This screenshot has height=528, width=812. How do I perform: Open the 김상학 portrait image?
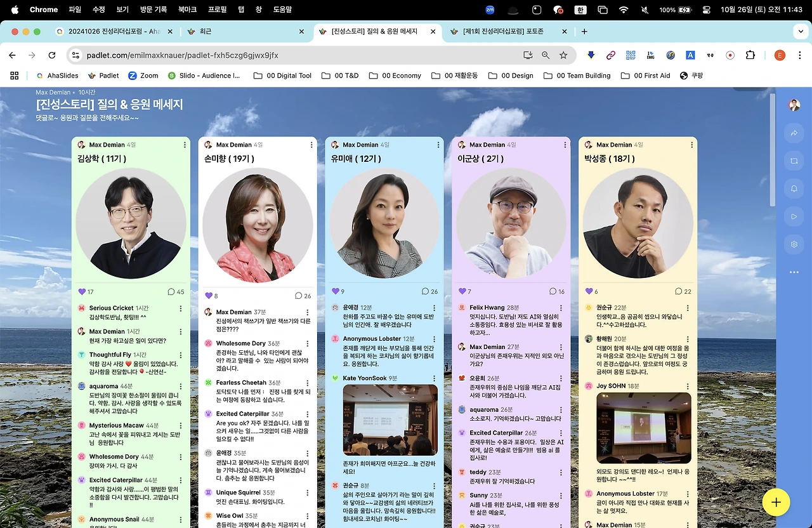tap(131, 223)
